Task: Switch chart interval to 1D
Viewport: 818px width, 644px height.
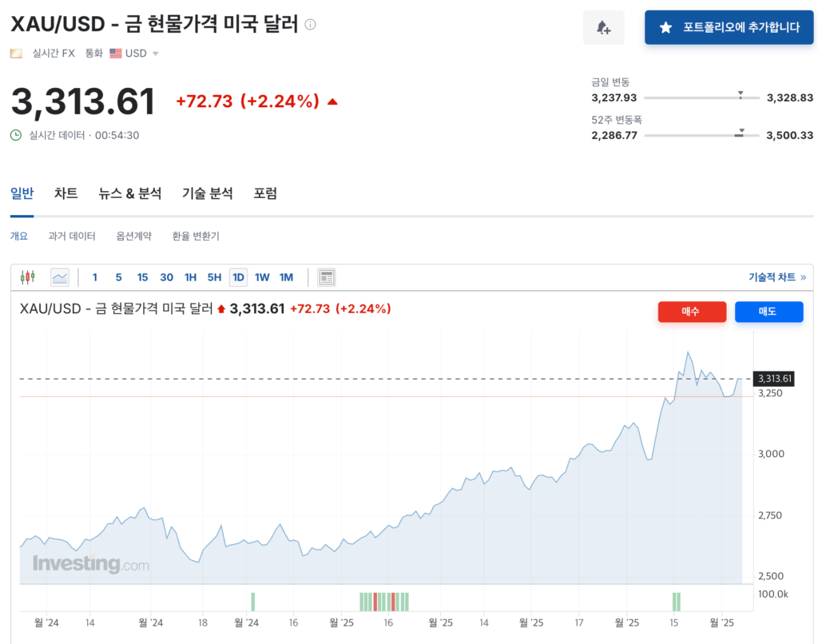Action: 238,277
